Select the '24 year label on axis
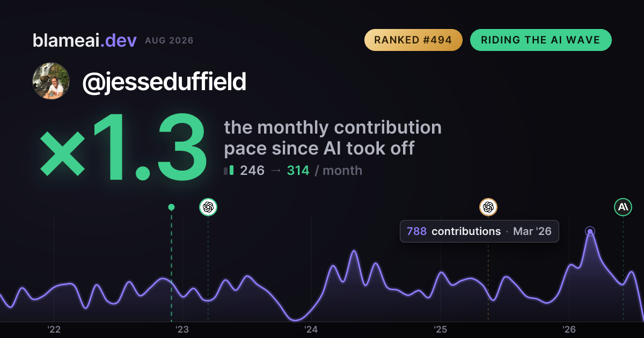The height and width of the screenshot is (338, 644). coord(311,329)
